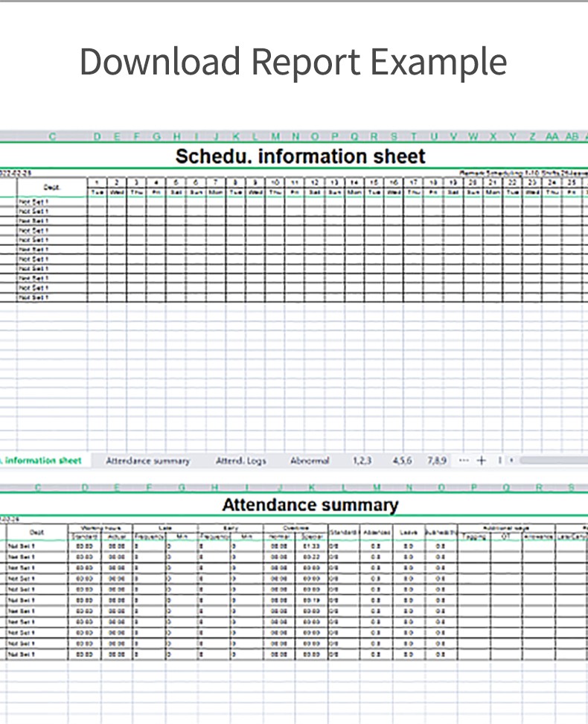This screenshot has width=588, height=724.
Task: Open the 4,5,6 sheet tab
Action: [x=402, y=461]
